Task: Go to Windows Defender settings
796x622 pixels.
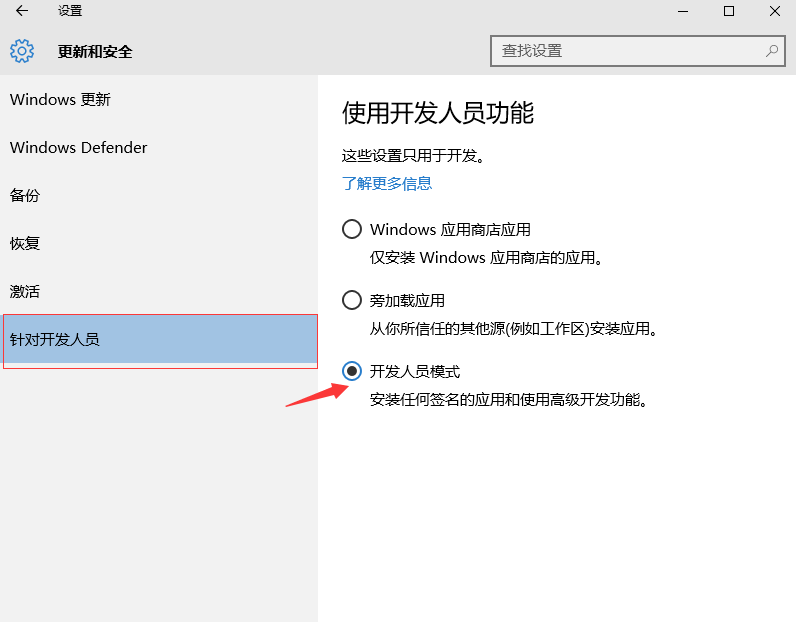Action: pos(78,147)
